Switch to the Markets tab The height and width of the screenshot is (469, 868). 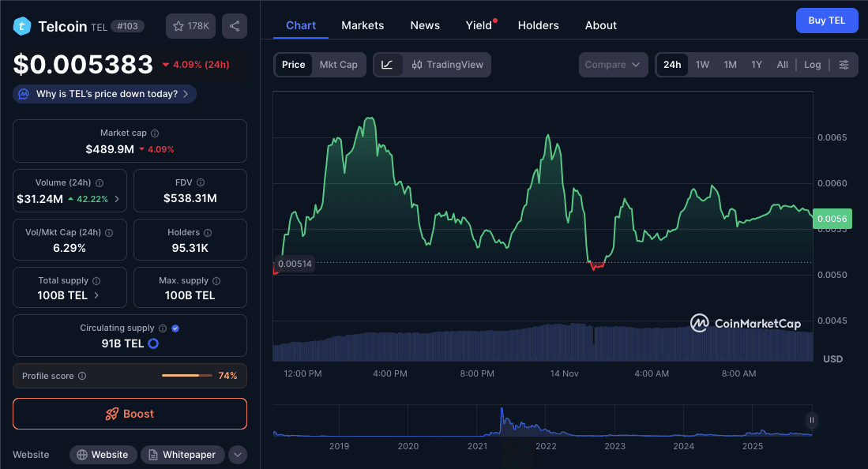click(363, 24)
